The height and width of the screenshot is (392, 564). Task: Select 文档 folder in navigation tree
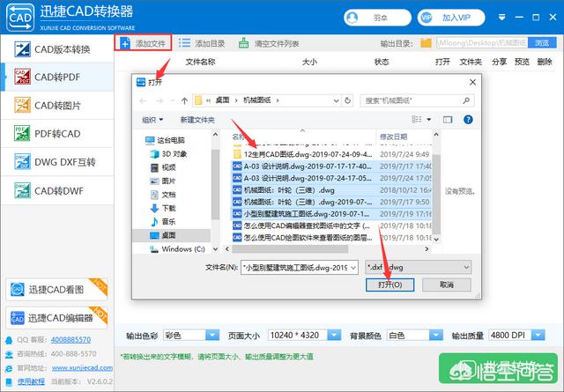pyautogui.click(x=163, y=195)
